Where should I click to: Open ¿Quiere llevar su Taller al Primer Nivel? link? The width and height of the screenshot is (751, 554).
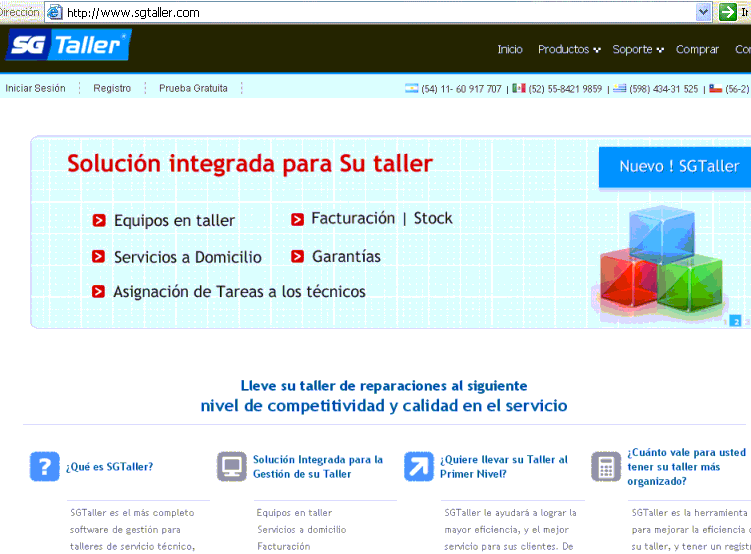point(504,467)
